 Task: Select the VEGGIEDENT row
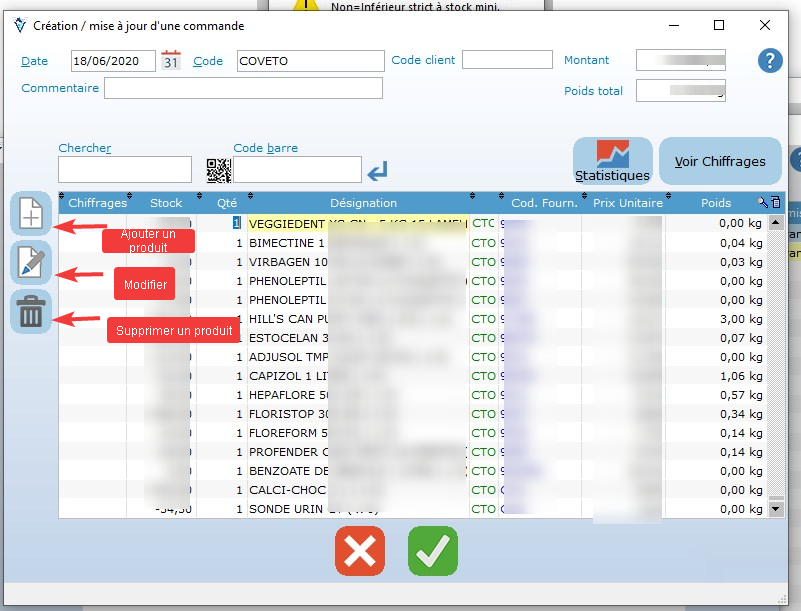(x=413, y=223)
